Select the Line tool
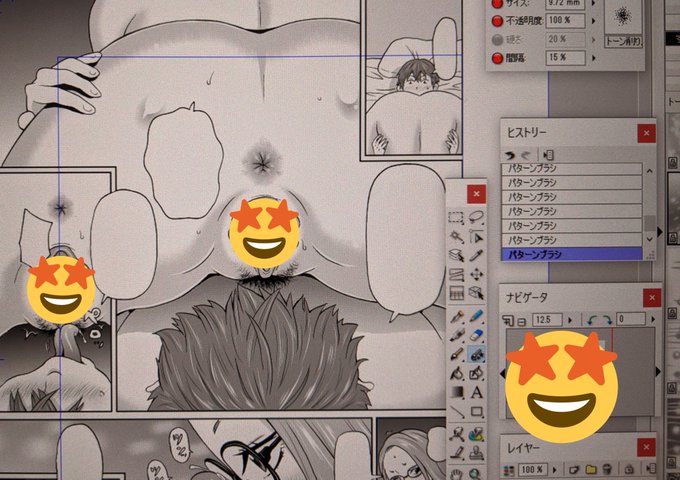 [x=457, y=411]
